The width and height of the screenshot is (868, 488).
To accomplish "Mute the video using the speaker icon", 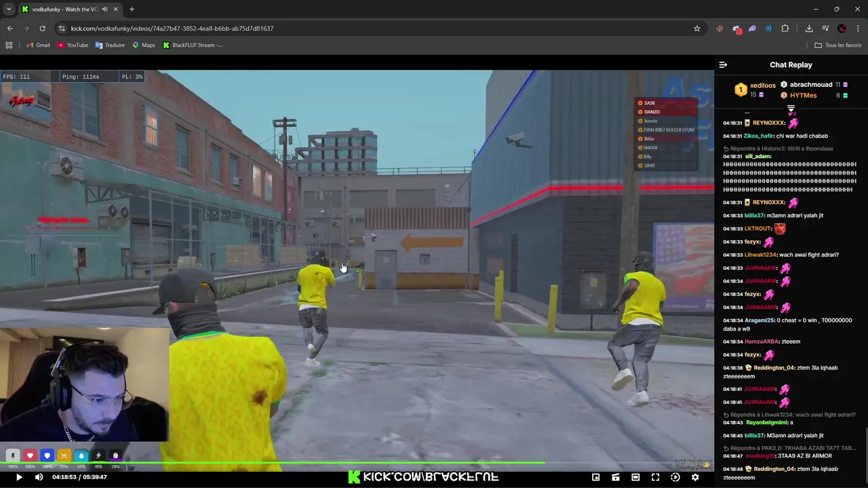I will (x=39, y=477).
